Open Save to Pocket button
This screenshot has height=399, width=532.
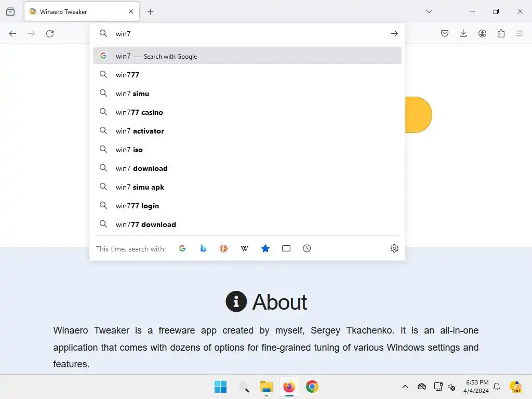click(x=445, y=33)
